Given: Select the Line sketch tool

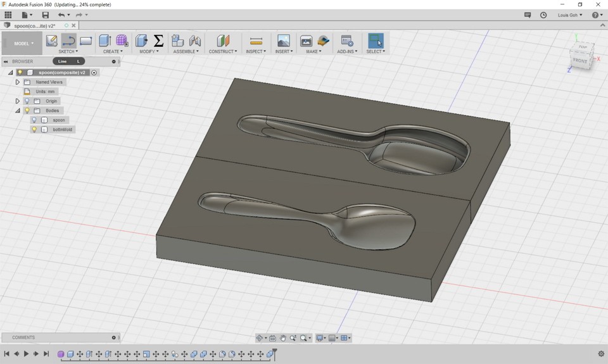Looking at the screenshot, I should (68, 41).
